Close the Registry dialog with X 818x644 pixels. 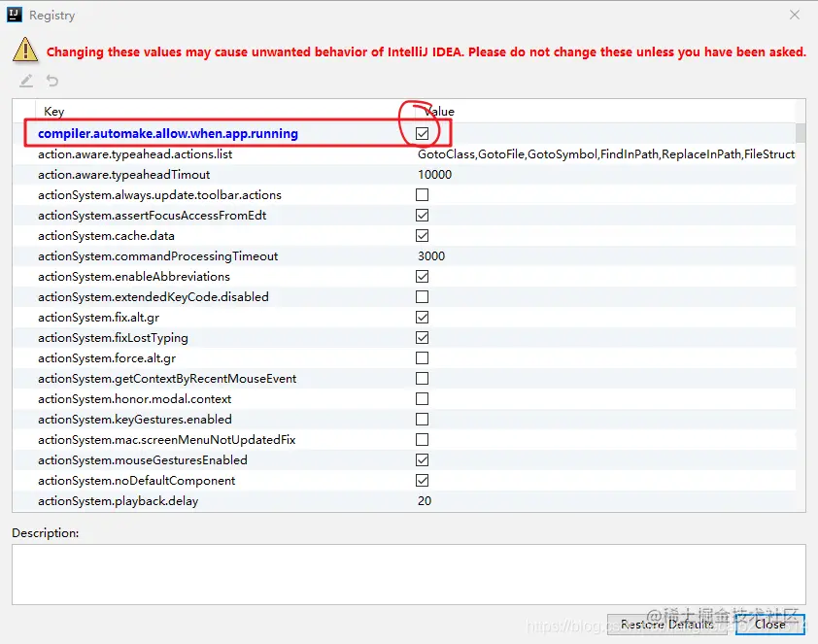coord(794,16)
